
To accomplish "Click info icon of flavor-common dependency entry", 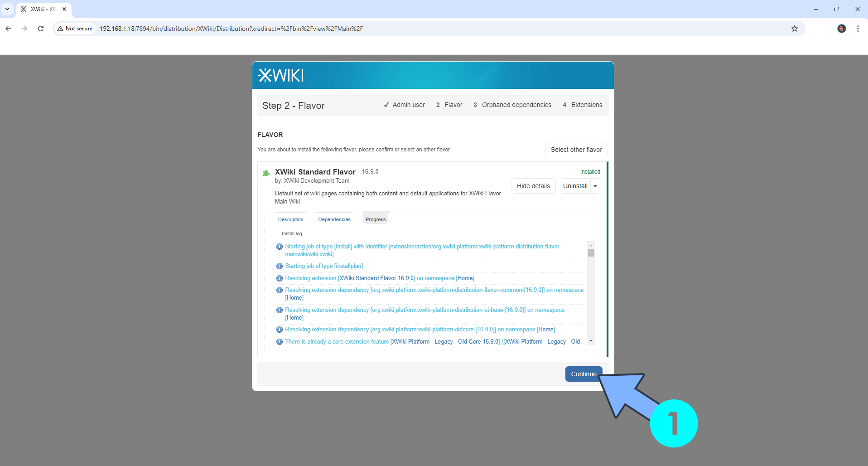I will 280,290.
